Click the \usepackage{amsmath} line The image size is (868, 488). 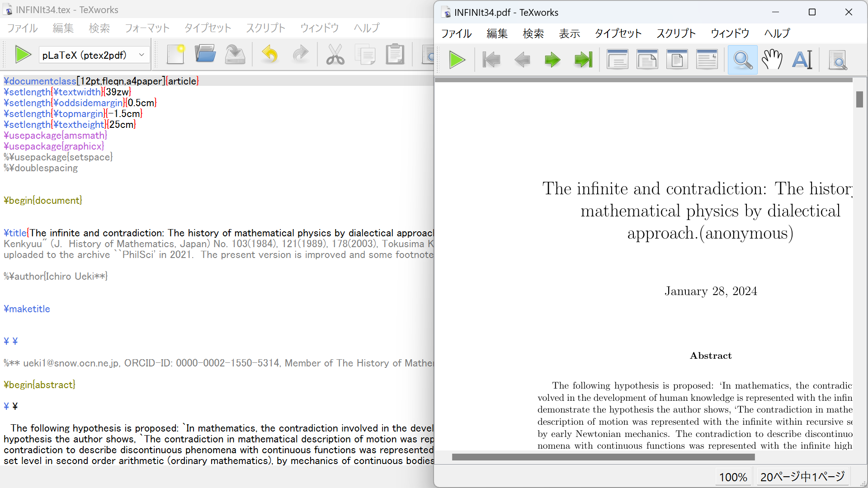point(56,136)
